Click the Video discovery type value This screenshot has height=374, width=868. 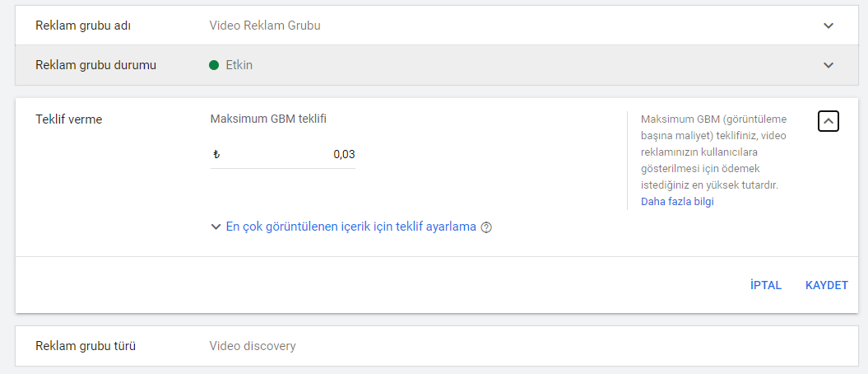[x=253, y=346]
